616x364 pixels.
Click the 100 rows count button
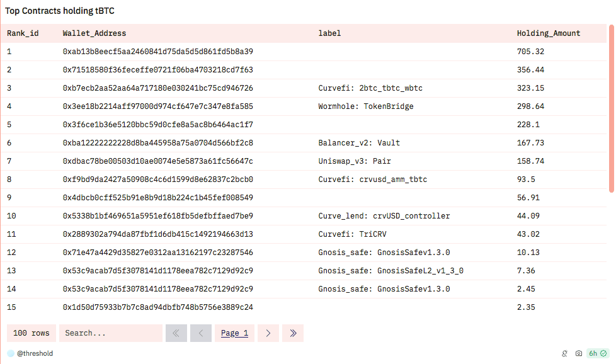coord(31,333)
